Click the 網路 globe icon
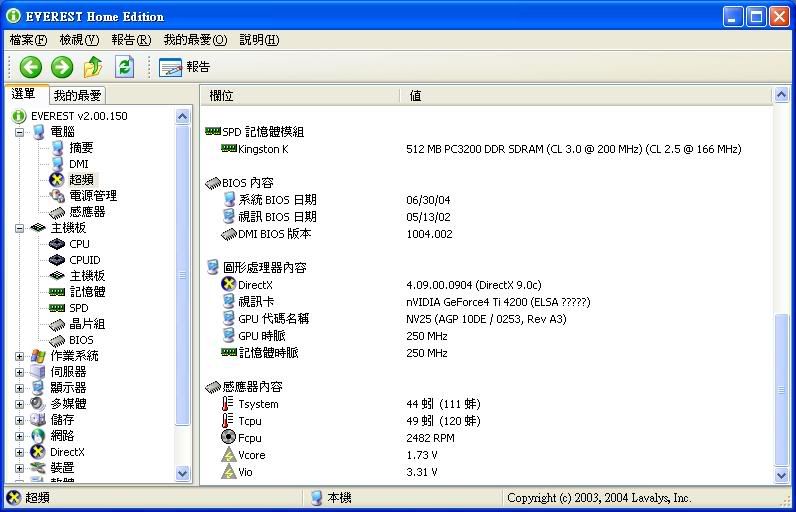796x512 pixels. tap(38, 436)
